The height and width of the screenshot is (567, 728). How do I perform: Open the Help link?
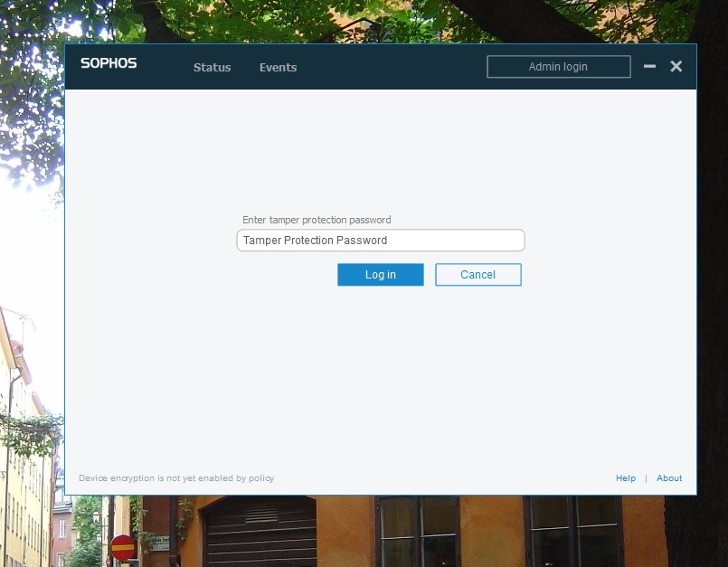click(626, 477)
